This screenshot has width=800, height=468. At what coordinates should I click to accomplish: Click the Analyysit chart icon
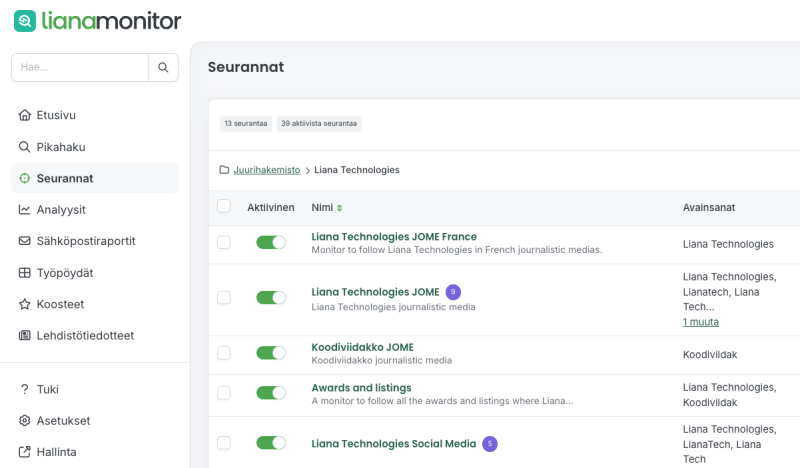pyautogui.click(x=24, y=210)
